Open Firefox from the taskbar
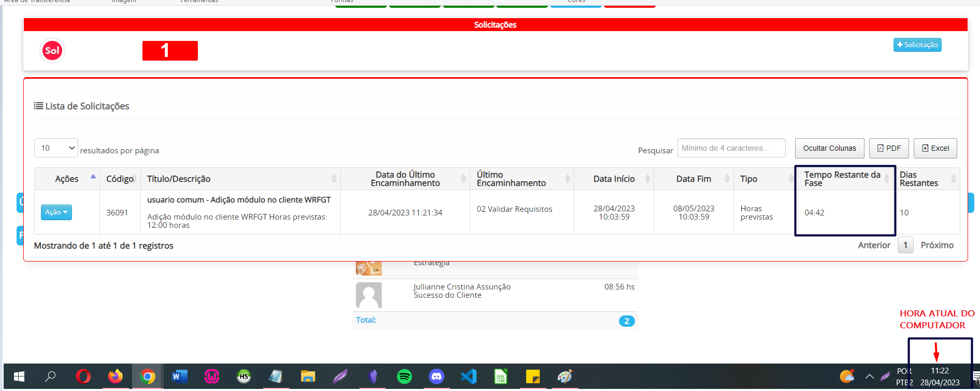 coord(115,376)
